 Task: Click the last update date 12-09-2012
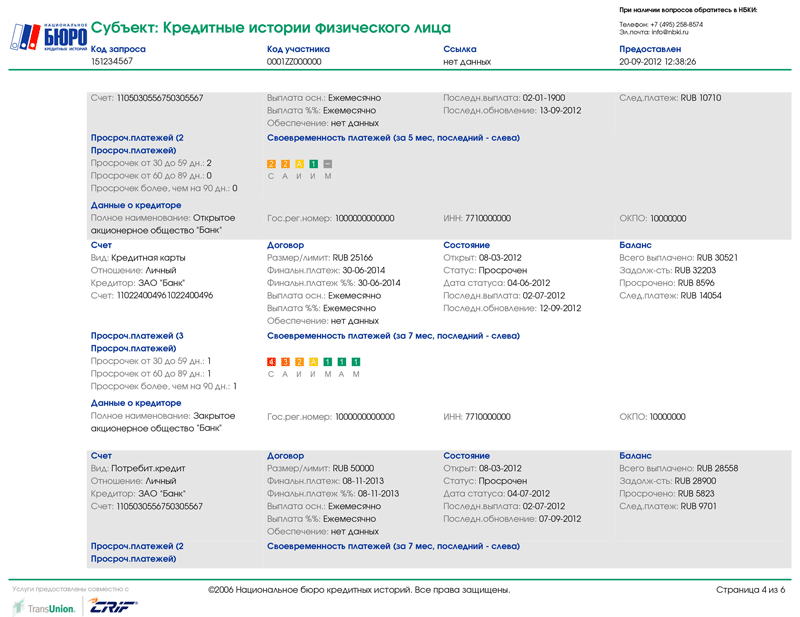pyautogui.click(x=560, y=308)
